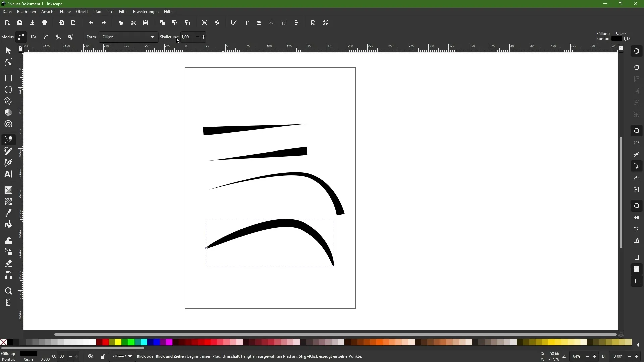Pick the yellow swatch in palette
Image resolution: width=644 pixels, height=362 pixels.
(118, 342)
